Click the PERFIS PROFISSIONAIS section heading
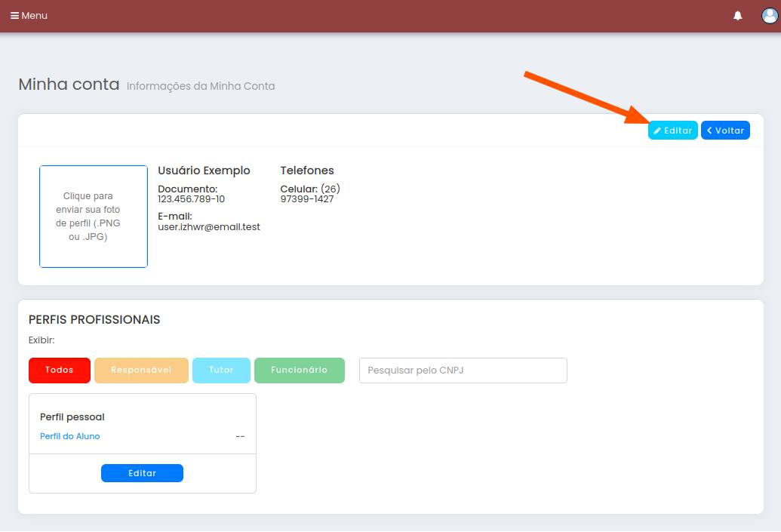This screenshot has height=532, width=781. tap(94, 320)
